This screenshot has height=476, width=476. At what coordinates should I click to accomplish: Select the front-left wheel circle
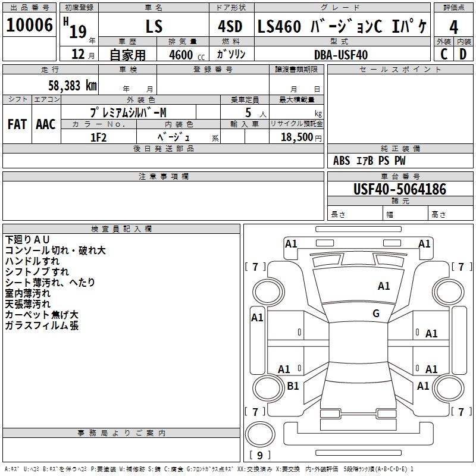pos(268,292)
